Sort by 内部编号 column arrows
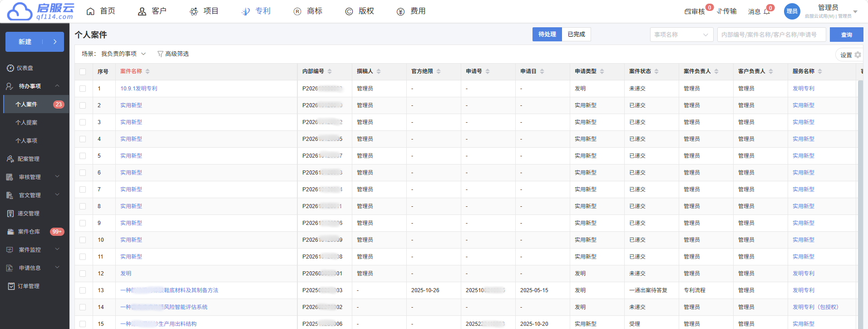 coord(330,71)
